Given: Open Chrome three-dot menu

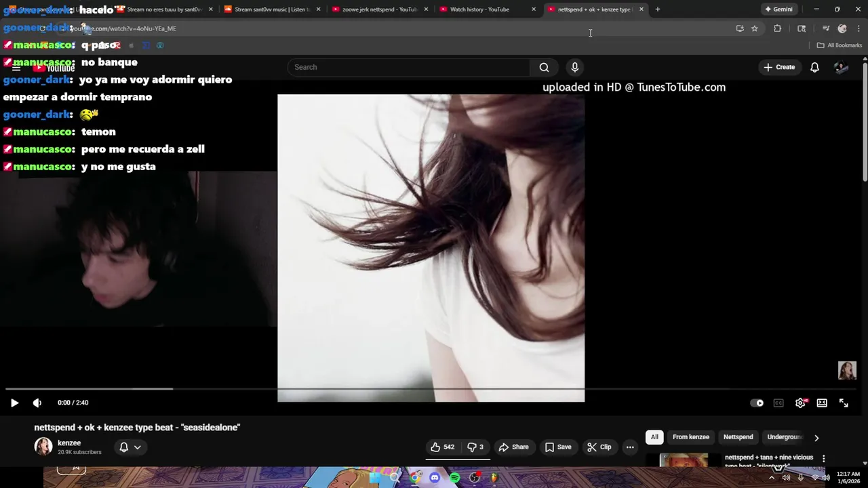Looking at the screenshot, I should (859, 28).
